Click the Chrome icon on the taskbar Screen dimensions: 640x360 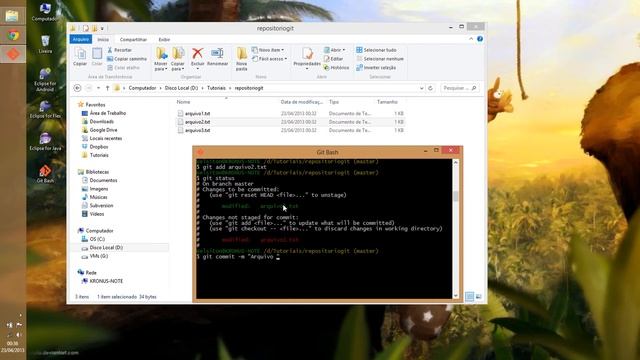[13, 36]
